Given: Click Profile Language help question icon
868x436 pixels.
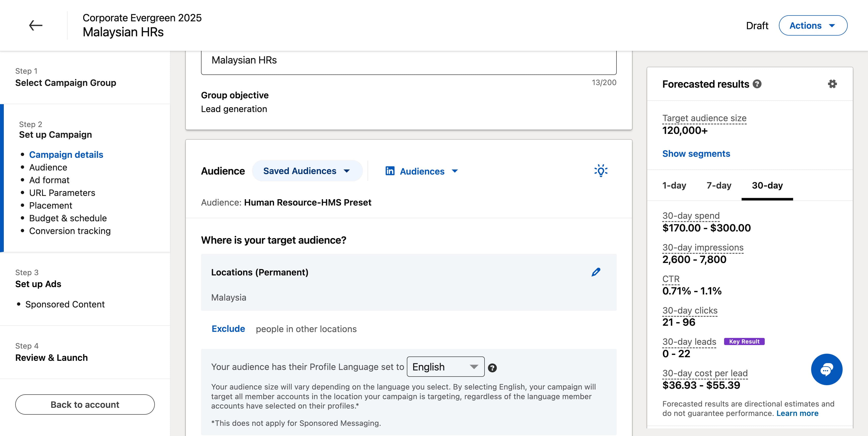Looking at the screenshot, I should pos(492,368).
